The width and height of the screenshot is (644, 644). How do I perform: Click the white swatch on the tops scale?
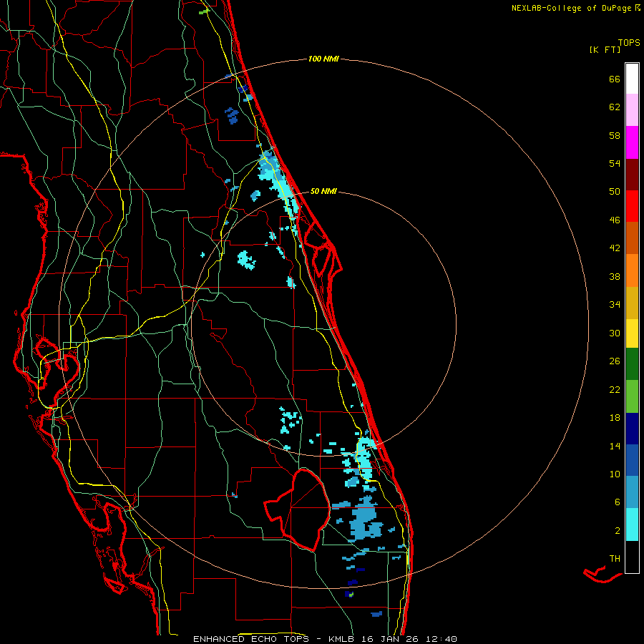(632, 79)
